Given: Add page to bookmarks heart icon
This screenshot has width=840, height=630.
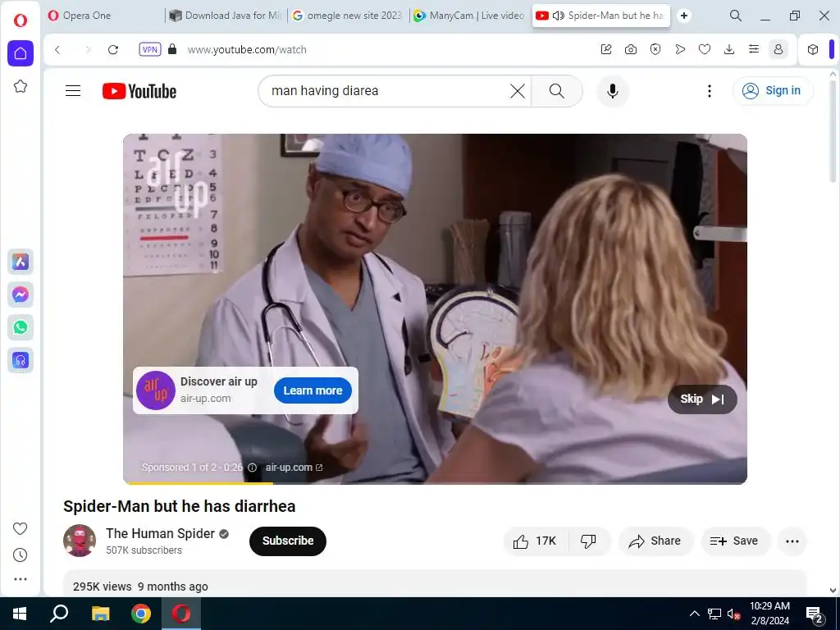Looking at the screenshot, I should point(705,50).
